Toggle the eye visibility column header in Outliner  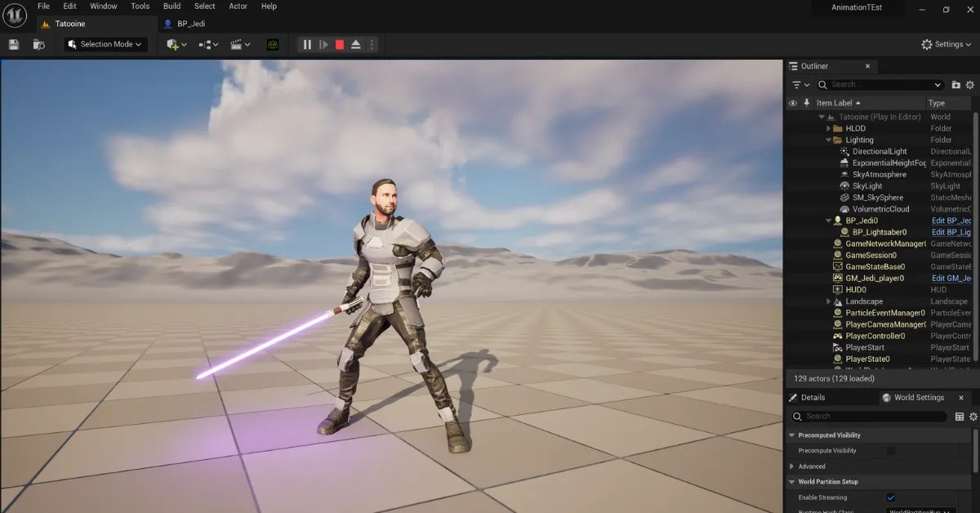tap(791, 103)
